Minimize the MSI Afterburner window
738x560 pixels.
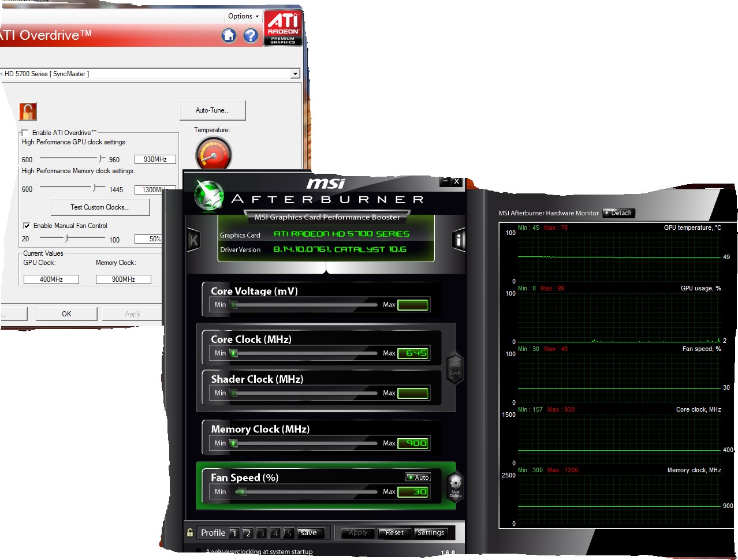tap(445, 181)
